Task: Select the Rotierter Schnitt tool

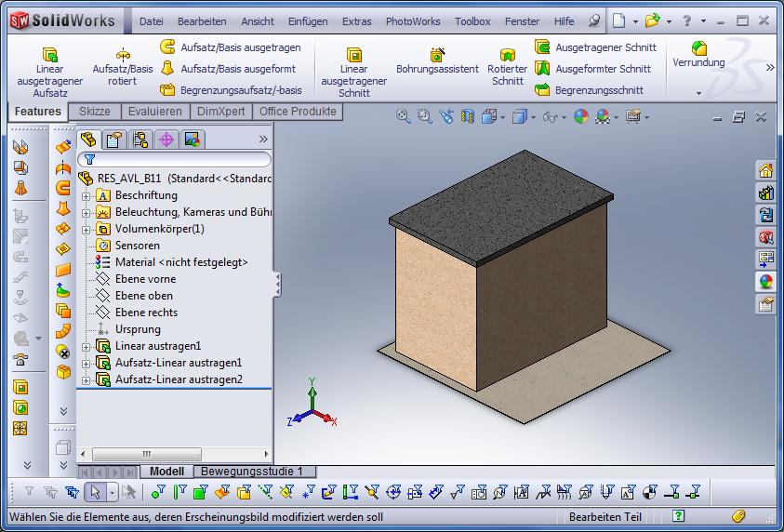Action: (x=508, y=55)
